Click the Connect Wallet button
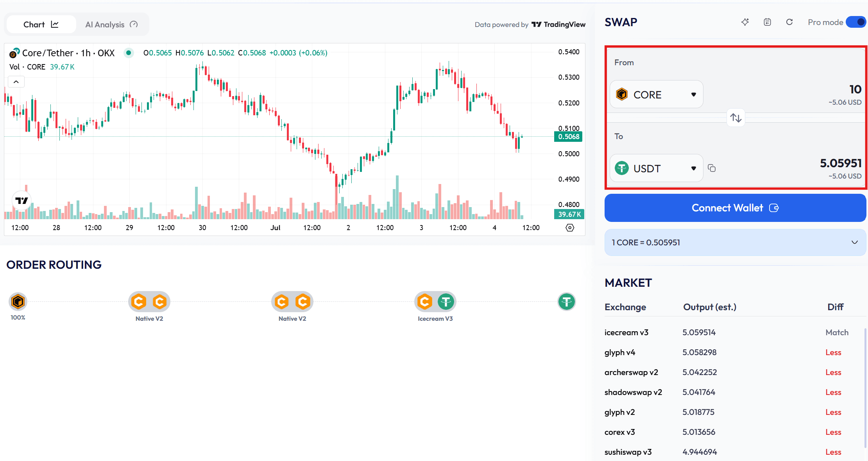Screen dimensions: 868x461 [x=735, y=208]
